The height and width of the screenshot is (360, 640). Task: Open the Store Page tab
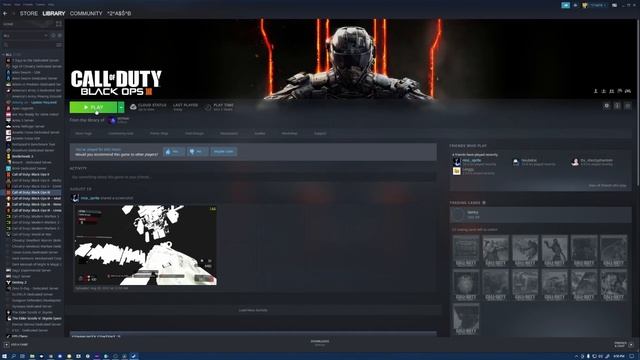84,133
